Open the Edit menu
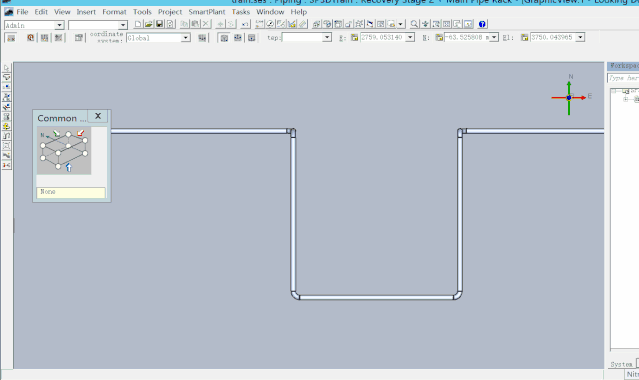 41,12
